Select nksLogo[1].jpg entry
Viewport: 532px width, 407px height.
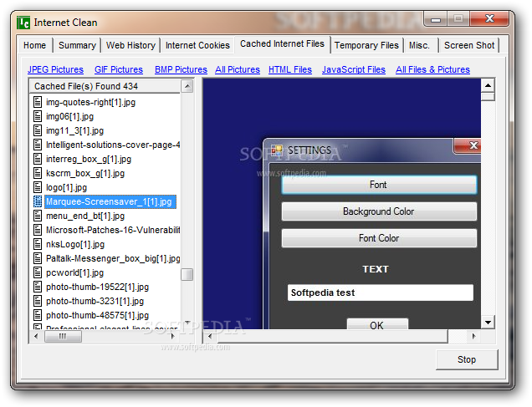click(x=75, y=244)
